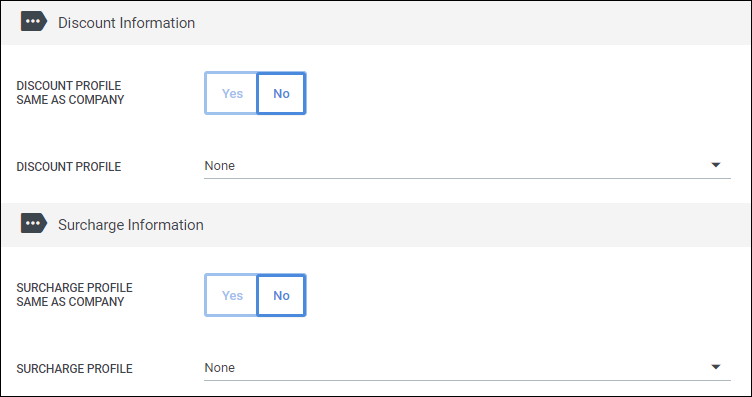This screenshot has height=397, width=752.
Task: Click the DISCOUNT PROFILE SAME AS COMPANY label
Action: tap(70, 93)
